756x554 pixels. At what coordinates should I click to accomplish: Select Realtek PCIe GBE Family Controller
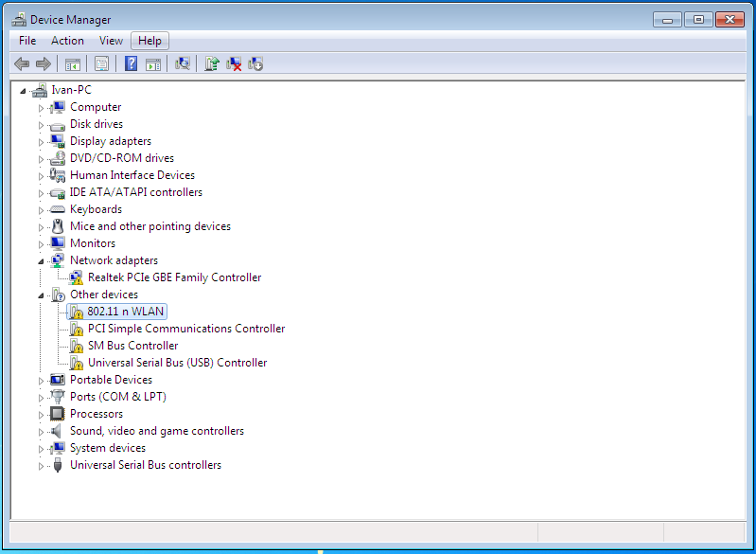click(174, 277)
